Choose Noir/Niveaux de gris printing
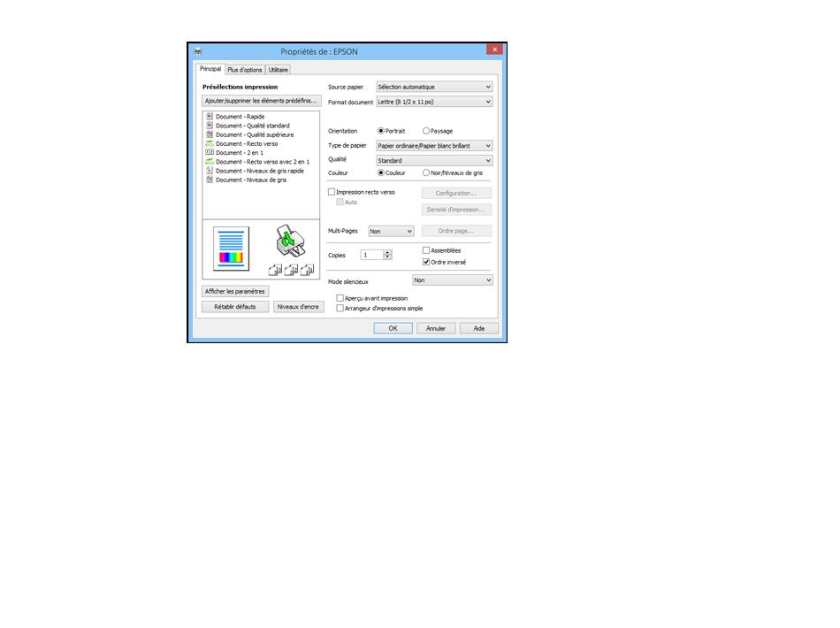840x628 pixels. click(426, 172)
